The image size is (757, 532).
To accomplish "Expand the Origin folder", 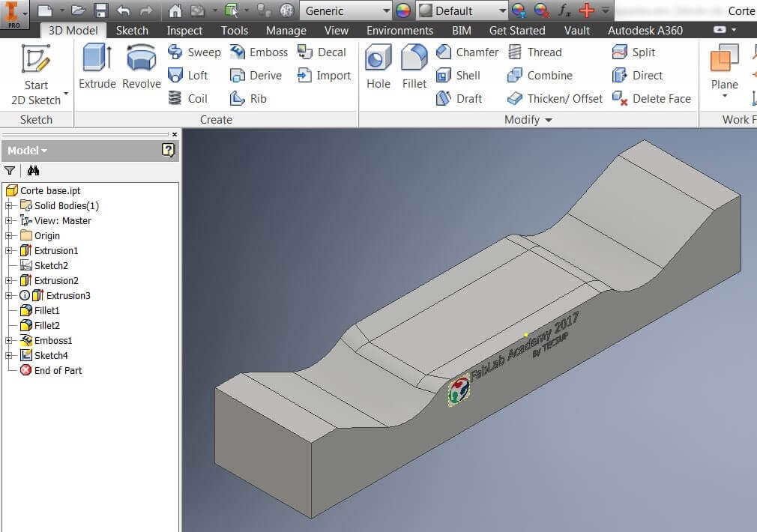I will point(8,235).
